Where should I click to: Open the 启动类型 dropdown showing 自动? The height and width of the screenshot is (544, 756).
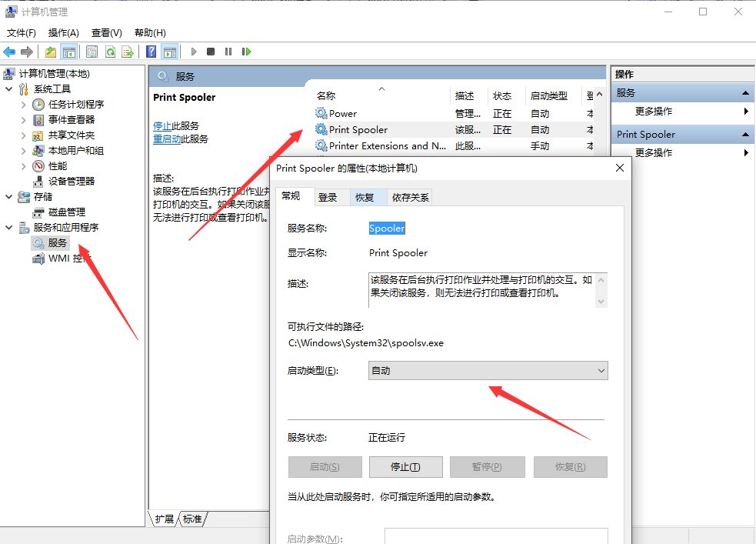(x=488, y=371)
